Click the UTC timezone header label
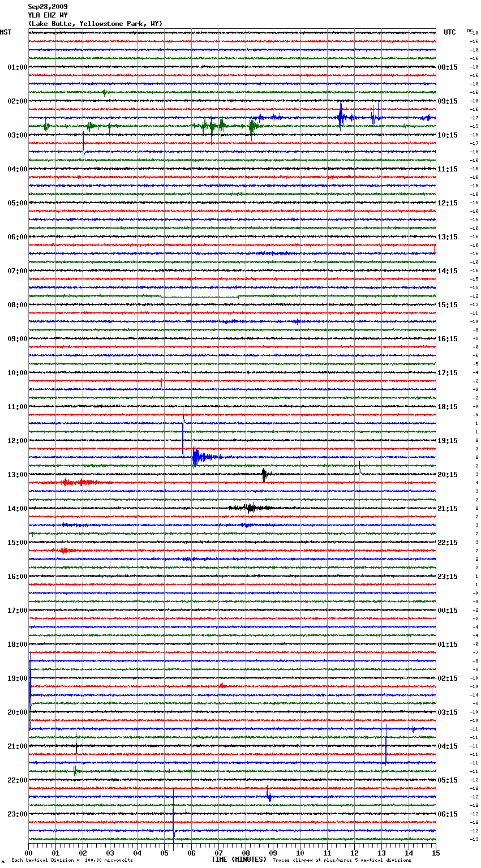Image resolution: width=481 pixels, height=868 pixels. coord(450,32)
